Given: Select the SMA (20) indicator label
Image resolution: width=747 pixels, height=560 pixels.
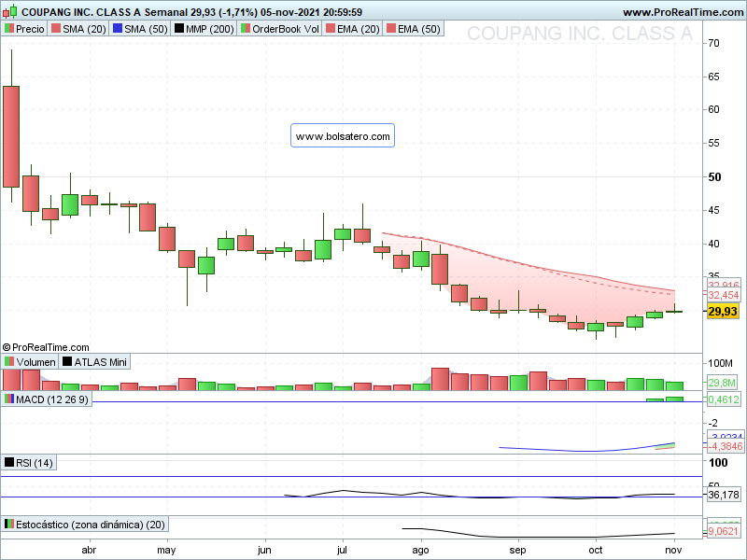Looking at the screenshot, I should click(x=78, y=29).
